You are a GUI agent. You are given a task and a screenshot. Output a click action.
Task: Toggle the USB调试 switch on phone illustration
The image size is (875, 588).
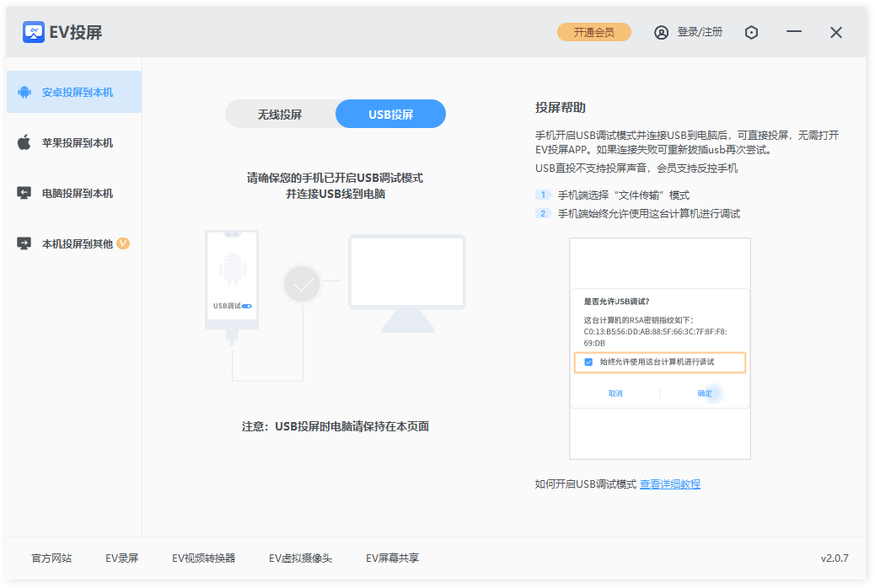coord(247,306)
